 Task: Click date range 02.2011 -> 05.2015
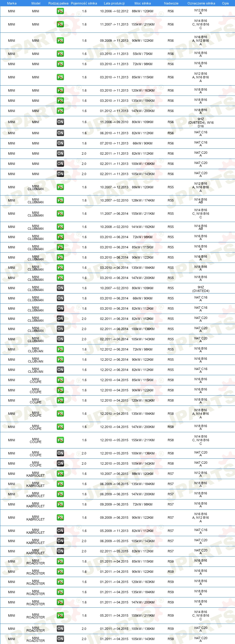pyautogui.click(x=114, y=551)
